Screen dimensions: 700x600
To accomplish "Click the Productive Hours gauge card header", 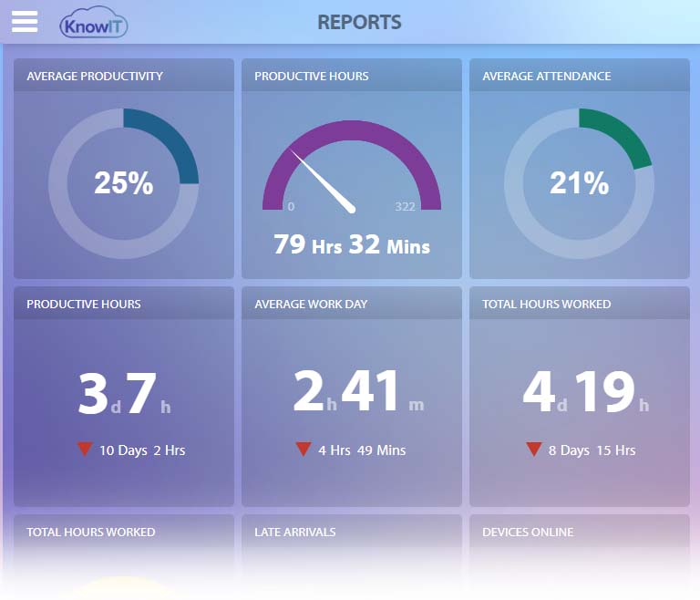I will pyautogui.click(x=352, y=76).
